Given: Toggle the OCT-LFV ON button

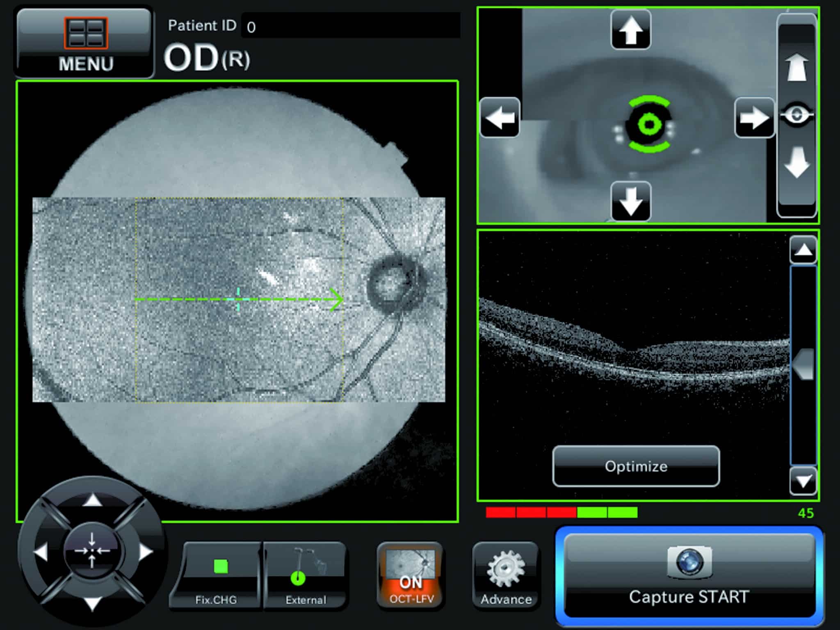Looking at the screenshot, I should [x=411, y=575].
